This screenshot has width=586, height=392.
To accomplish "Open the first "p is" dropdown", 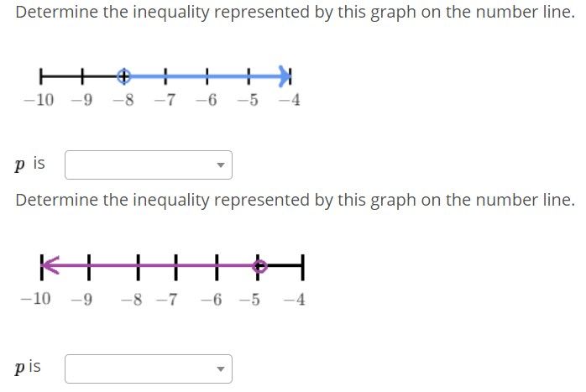I will [x=149, y=165].
